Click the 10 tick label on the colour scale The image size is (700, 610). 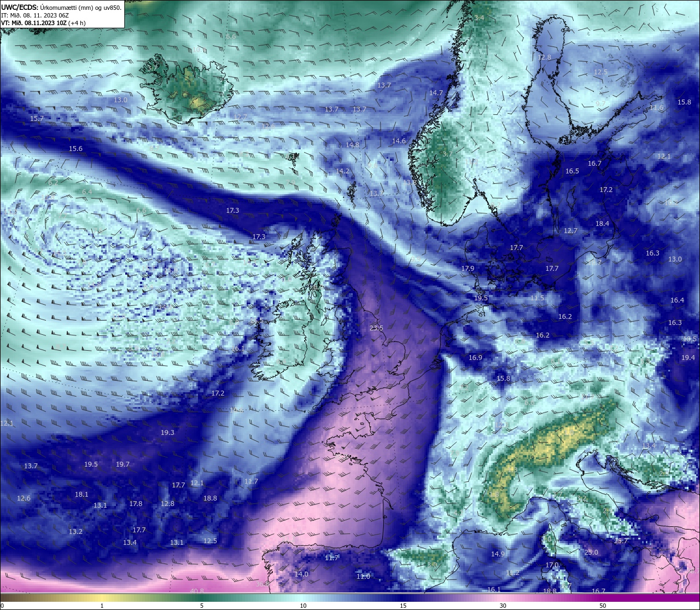point(302,606)
